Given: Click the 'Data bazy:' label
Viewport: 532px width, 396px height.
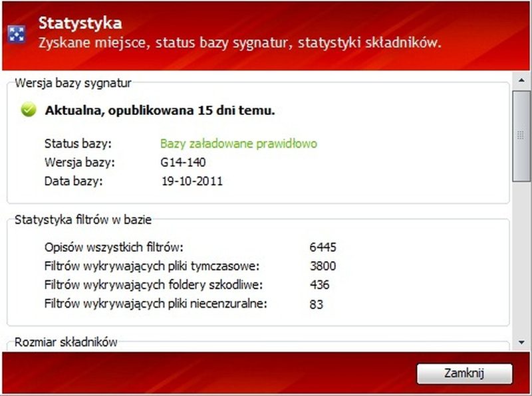Looking at the screenshot, I should [x=74, y=181].
